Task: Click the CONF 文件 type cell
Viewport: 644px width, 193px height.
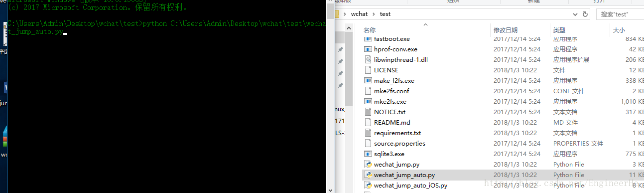Action: 568,91
